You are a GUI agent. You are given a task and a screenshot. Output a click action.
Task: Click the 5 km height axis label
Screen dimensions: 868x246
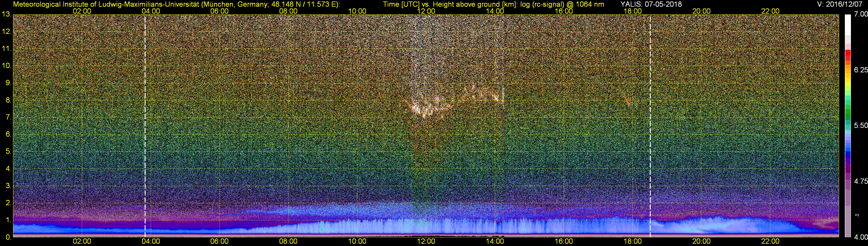(x=8, y=152)
